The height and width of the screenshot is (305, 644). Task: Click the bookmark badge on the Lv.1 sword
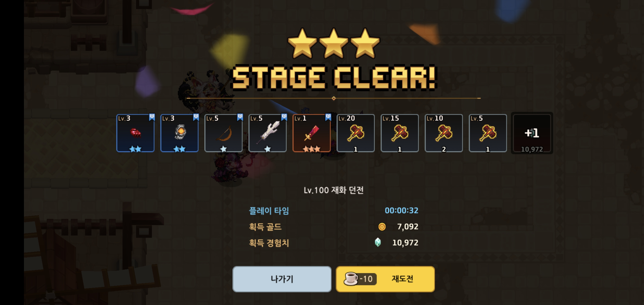tap(328, 117)
